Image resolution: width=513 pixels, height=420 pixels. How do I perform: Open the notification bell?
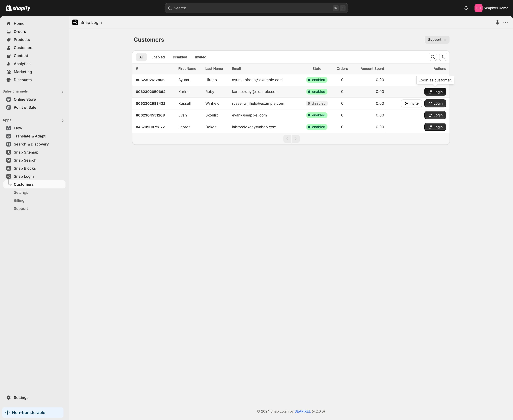(x=466, y=8)
